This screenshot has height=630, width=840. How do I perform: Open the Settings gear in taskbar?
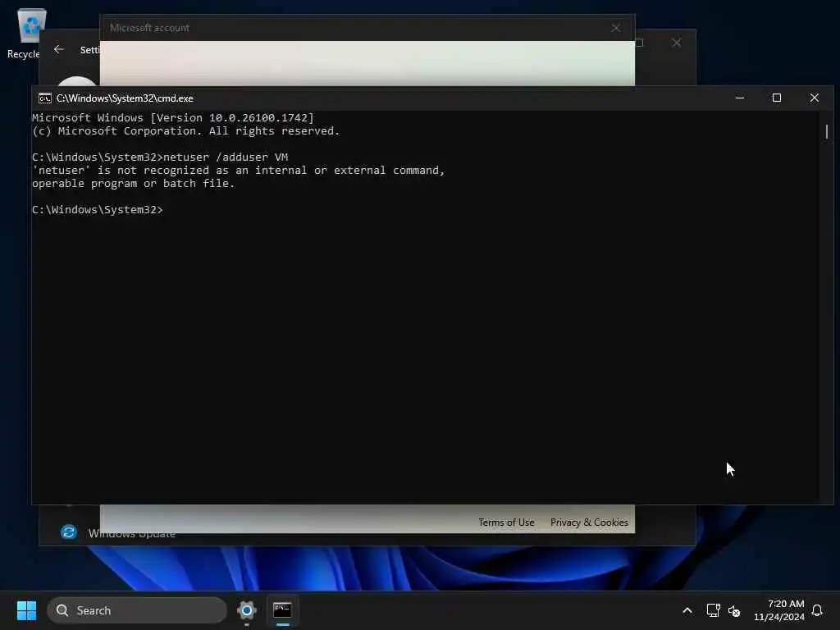point(246,609)
